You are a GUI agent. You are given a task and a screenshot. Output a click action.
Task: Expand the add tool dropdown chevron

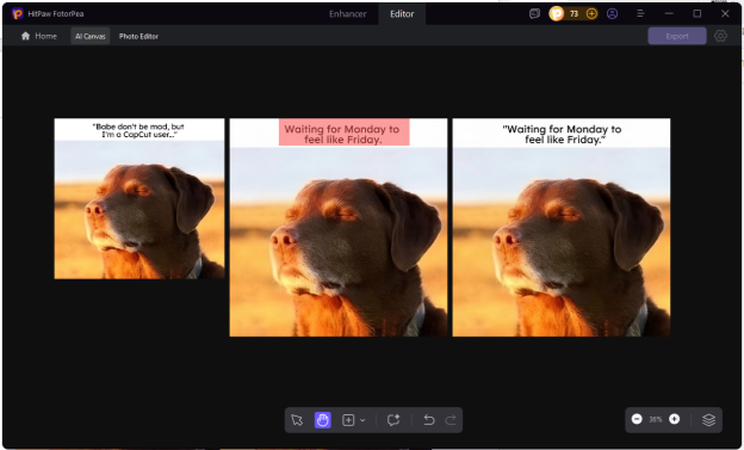tap(363, 421)
